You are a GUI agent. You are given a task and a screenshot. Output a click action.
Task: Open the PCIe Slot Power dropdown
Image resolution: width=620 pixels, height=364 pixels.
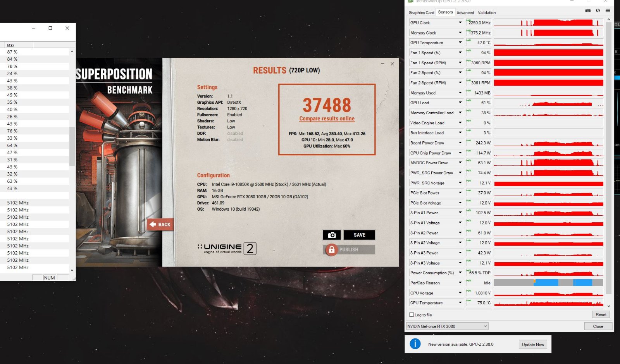[x=460, y=192]
